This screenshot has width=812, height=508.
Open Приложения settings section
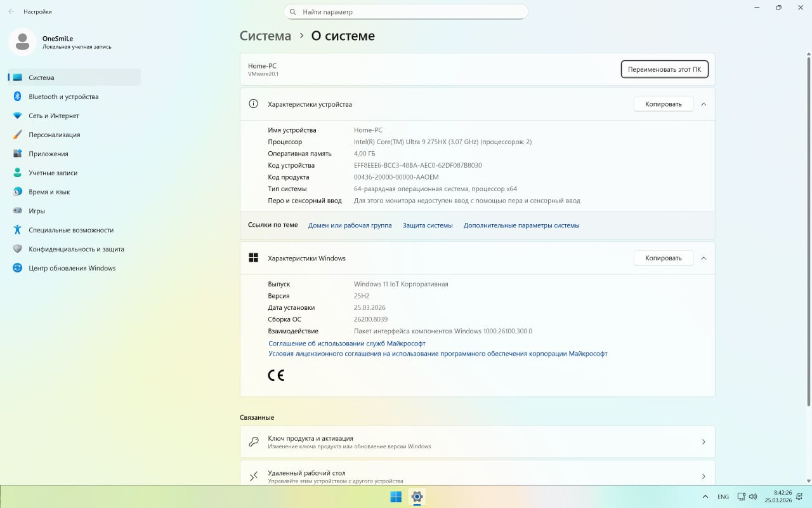click(x=74, y=154)
